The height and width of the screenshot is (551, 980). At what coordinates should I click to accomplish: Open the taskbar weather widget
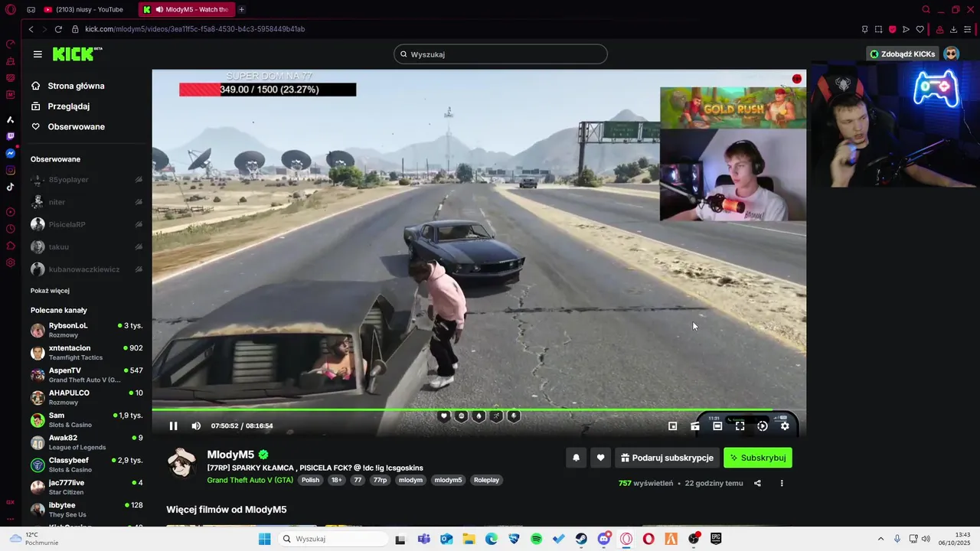pos(34,539)
